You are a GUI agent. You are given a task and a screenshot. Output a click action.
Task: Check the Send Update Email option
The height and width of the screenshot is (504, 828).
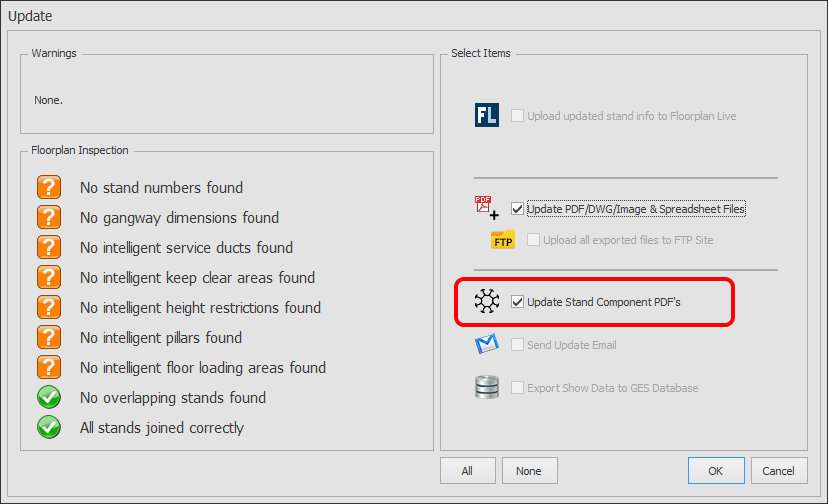pos(518,345)
